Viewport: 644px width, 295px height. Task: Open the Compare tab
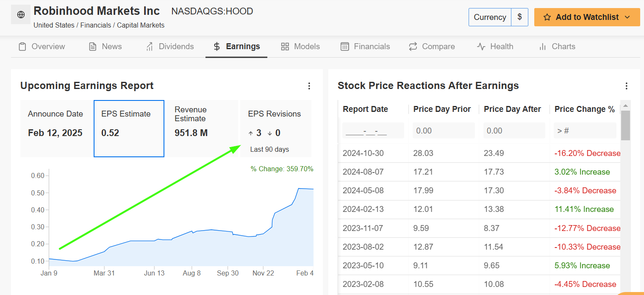click(x=432, y=47)
